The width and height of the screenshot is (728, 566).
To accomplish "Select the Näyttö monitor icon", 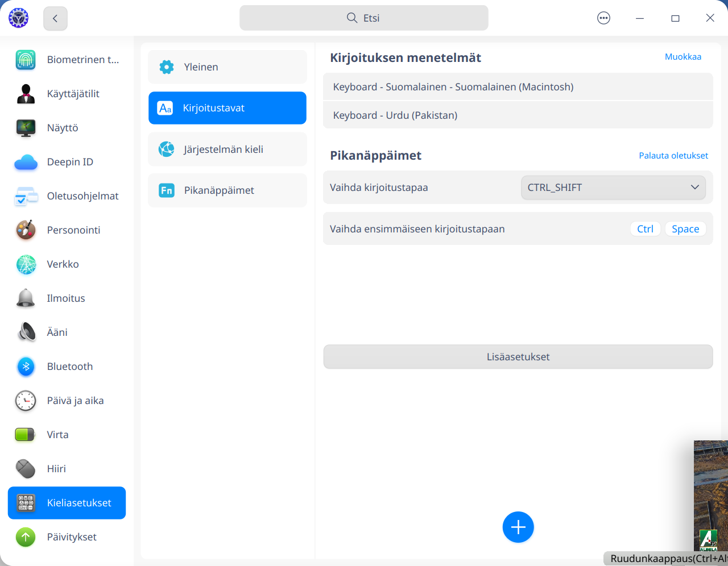I will click(26, 128).
